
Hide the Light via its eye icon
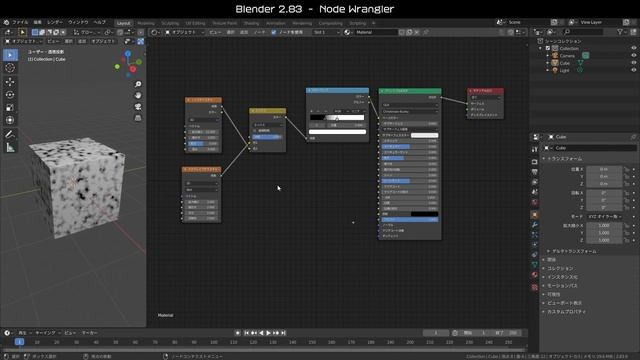pos(633,70)
